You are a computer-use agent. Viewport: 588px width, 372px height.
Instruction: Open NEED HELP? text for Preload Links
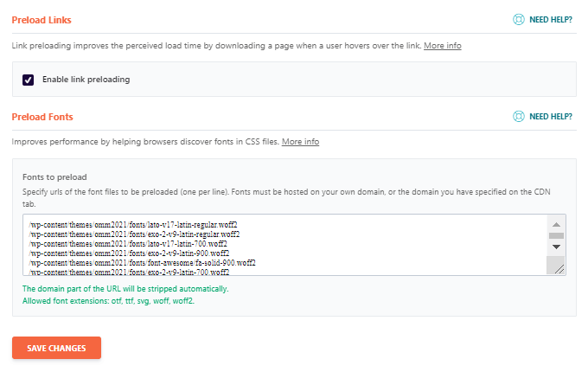[550, 19]
